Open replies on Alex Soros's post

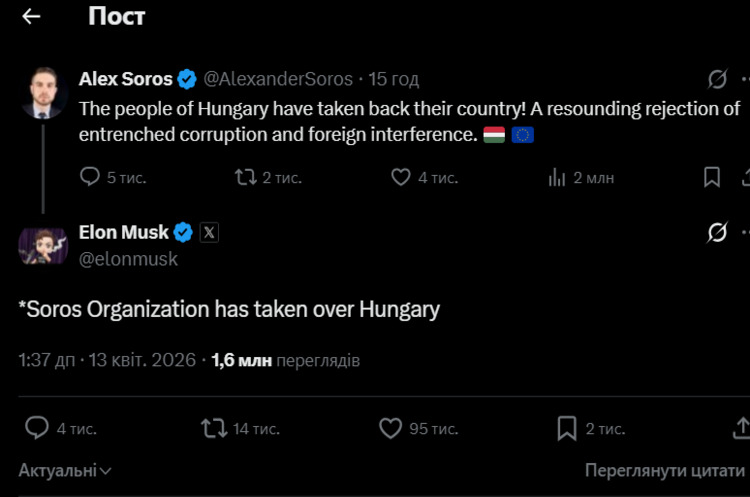(90, 177)
